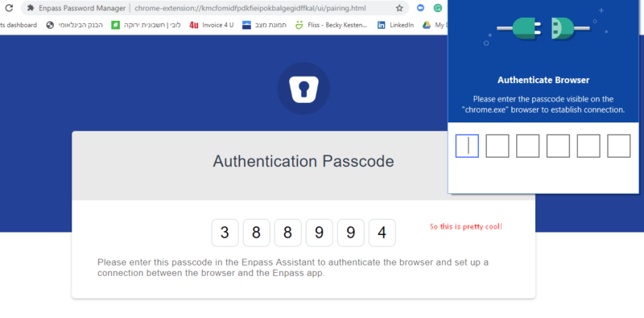The width and height of the screenshot is (644, 318).
Task: Open the Fliss - Becky Kesten bookmark
Action: pos(332,25)
